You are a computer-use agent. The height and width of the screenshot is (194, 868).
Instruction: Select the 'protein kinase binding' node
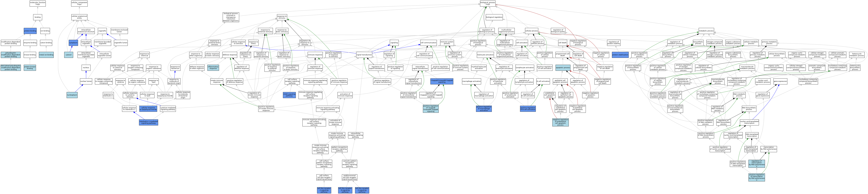click(x=30, y=68)
